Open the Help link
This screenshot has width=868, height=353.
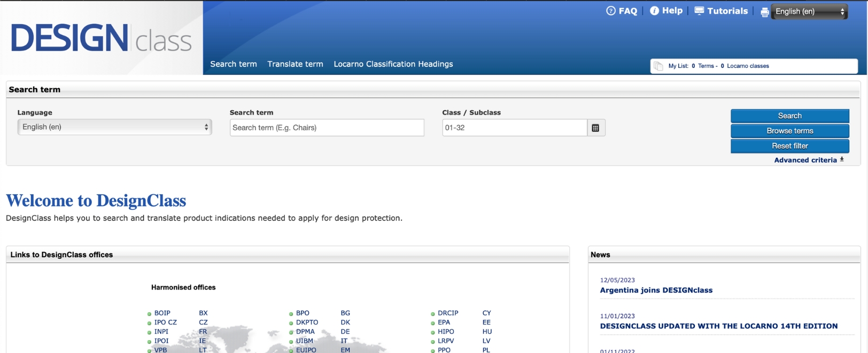(x=672, y=11)
